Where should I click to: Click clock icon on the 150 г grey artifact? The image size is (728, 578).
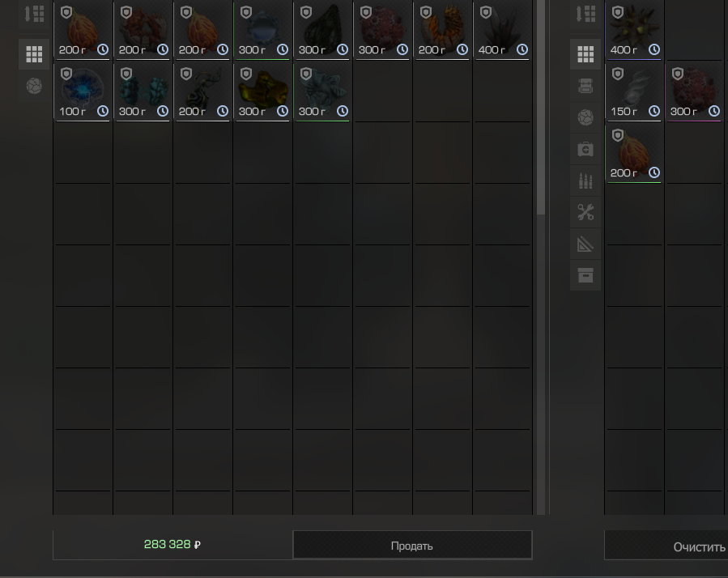click(654, 111)
